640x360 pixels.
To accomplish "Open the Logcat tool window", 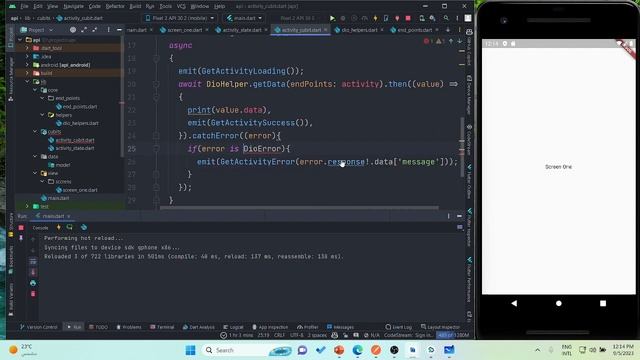I will [233, 327].
